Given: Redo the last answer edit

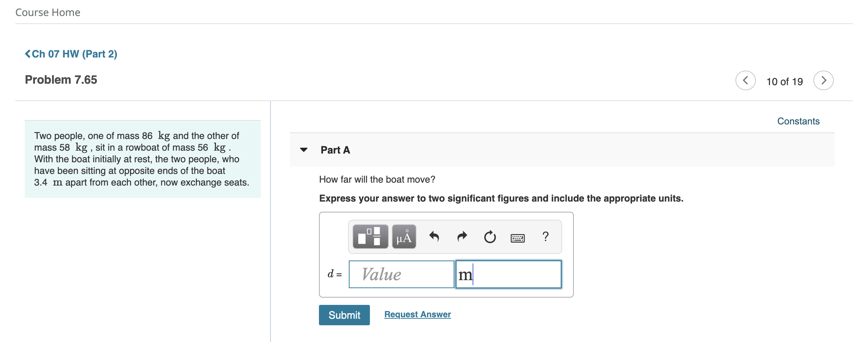Looking at the screenshot, I should [462, 237].
